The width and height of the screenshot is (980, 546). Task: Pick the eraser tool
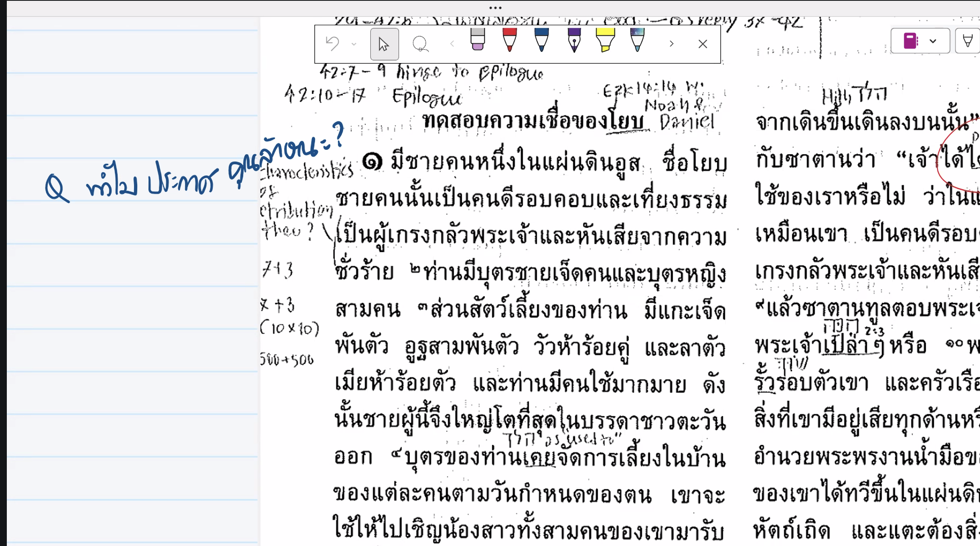tap(478, 39)
